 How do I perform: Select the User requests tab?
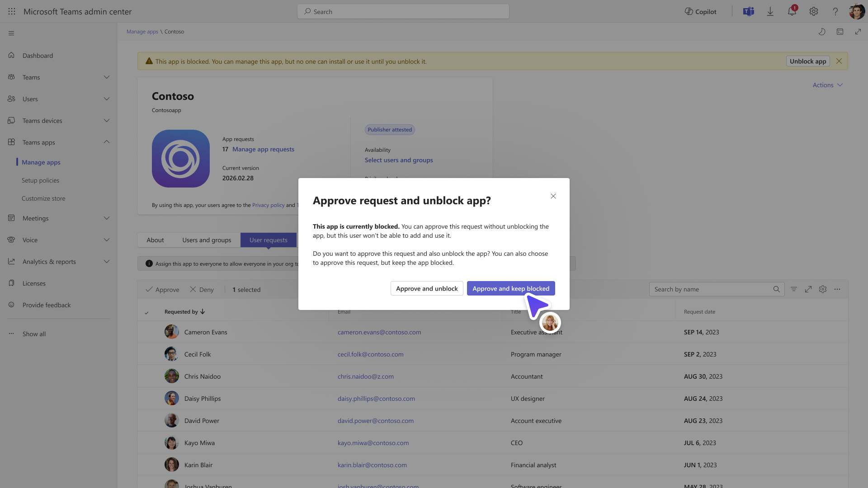(x=269, y=240)
